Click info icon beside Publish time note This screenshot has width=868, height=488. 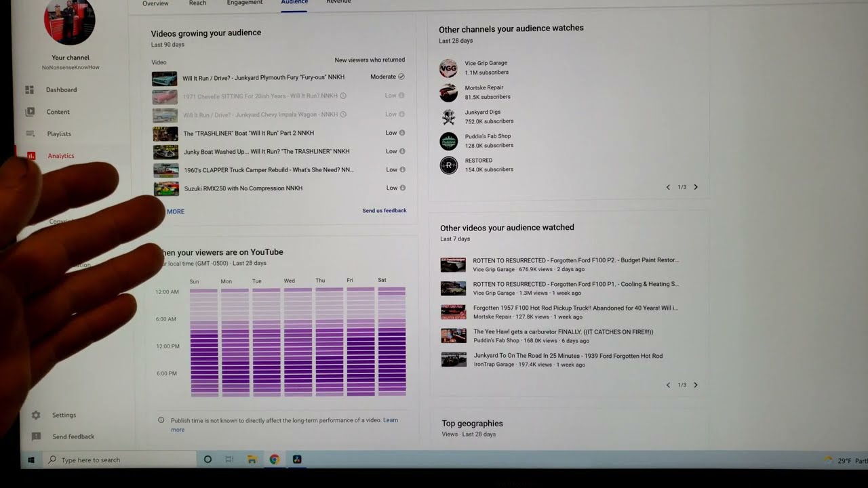(x=161, y=420)
